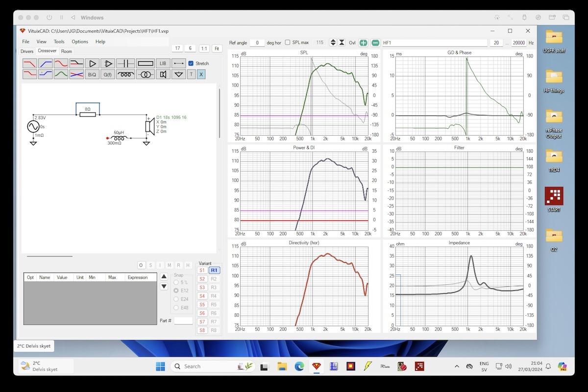Image resolution: width=588 pixels, height=392 pixels.
Task: Click the schematic grid size 17 field
Action: pyautogui.click(x=177, y=48)
